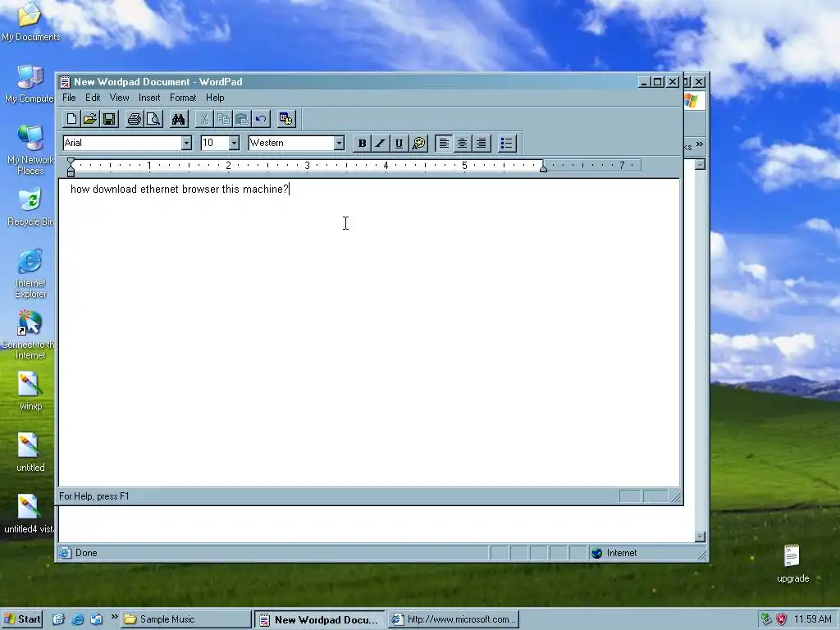This screenshot has width=840, height=630.
Task: Insert Date and Time toolbar icon
Action: pos(286,119)
